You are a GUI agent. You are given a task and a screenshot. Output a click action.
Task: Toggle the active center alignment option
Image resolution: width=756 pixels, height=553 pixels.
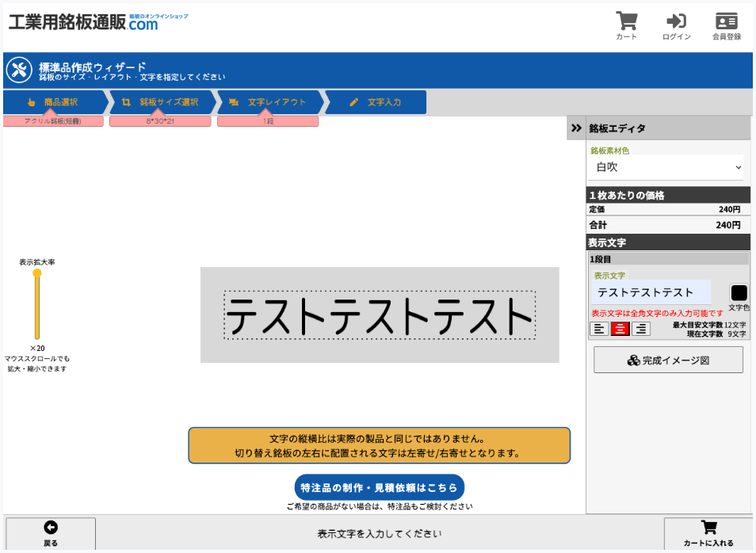pos(620,328)
